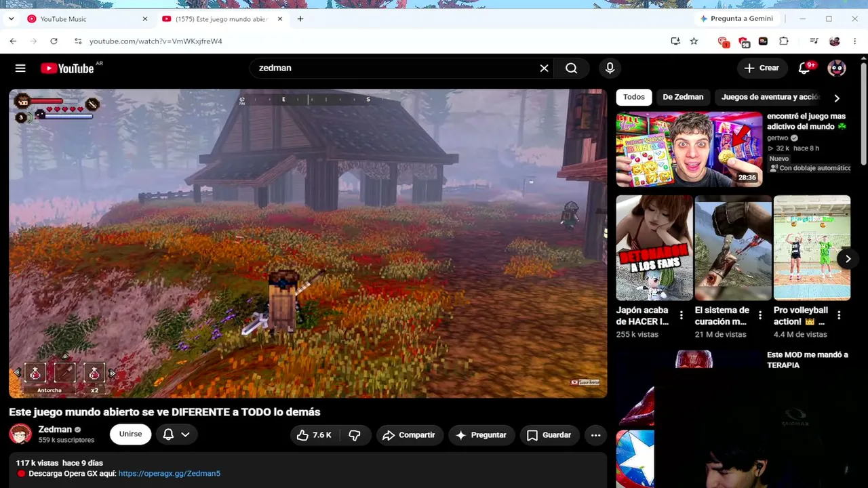
Task: Select the De Zedman filter chip
Action: [683, 97]
